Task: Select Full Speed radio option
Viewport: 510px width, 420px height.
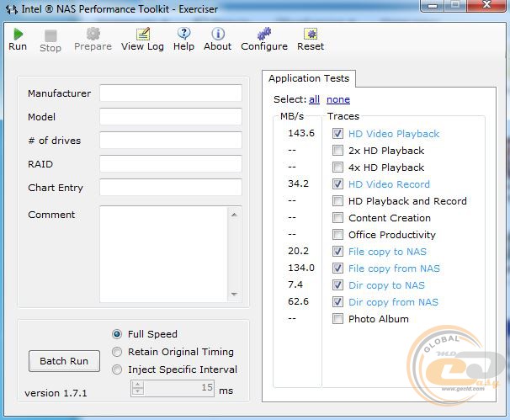Action: pos(117,334)
